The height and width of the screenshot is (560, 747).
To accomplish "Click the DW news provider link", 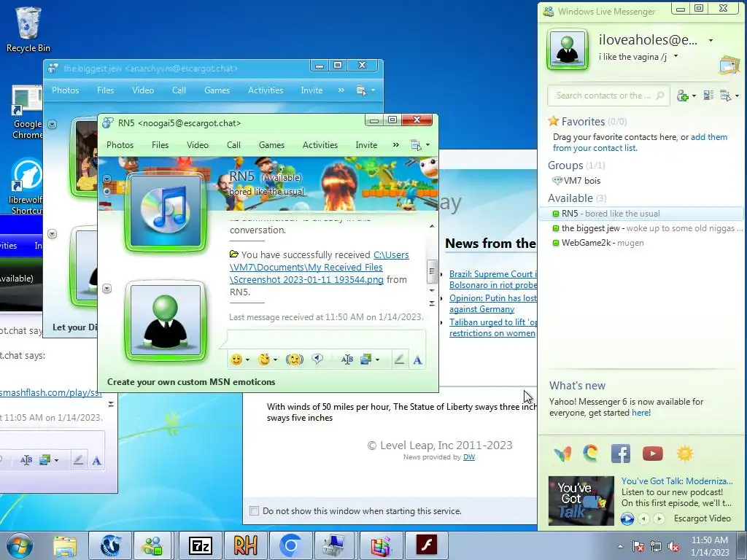I will tap(469, 457).
